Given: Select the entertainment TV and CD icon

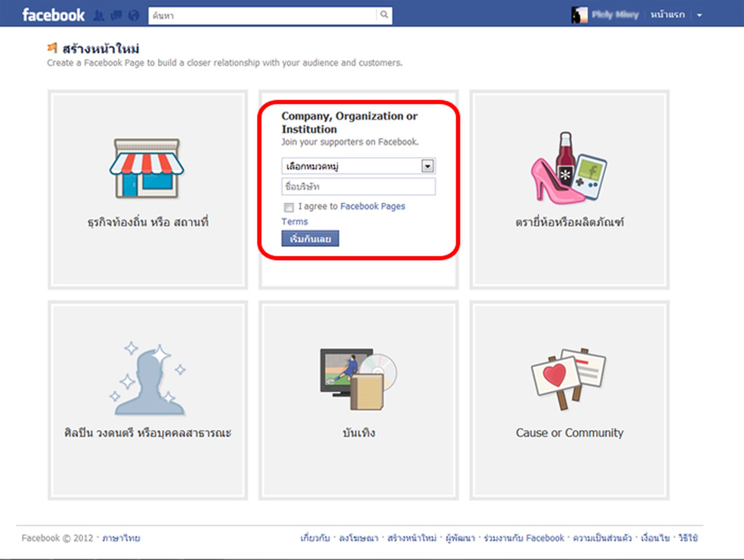Looking at the screenshot, I should 359,379.
